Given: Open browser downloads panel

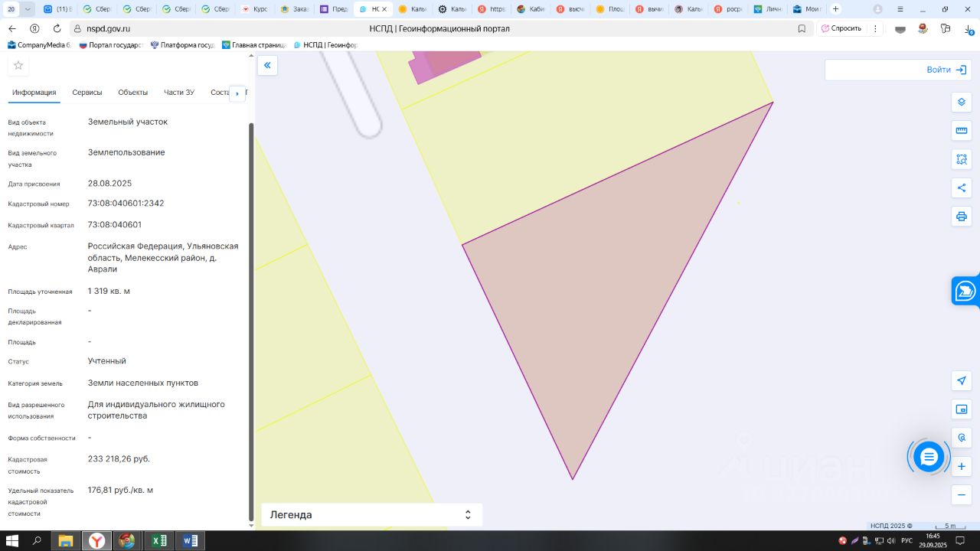Looking at the screenshot, I should tap(969, 28).
